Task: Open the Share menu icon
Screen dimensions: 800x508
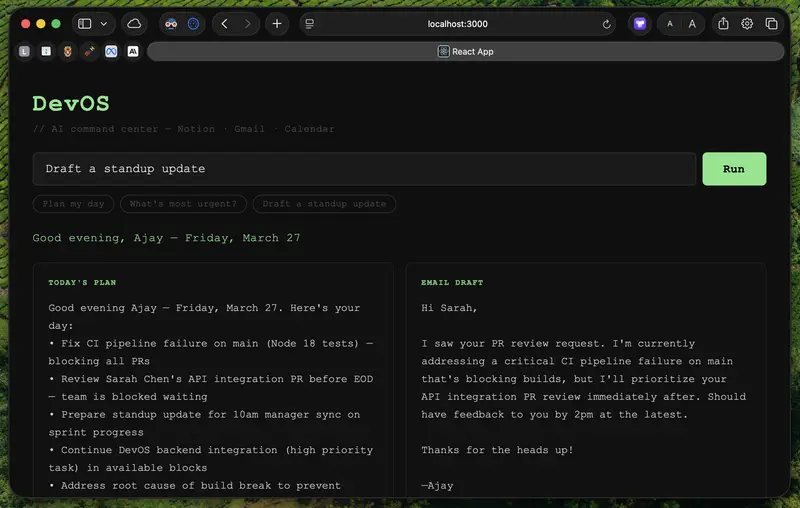Action: (723, 23)
